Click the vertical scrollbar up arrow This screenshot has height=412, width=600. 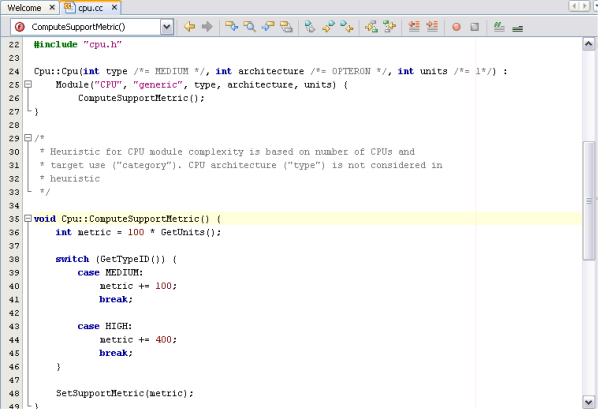(589, 44)
